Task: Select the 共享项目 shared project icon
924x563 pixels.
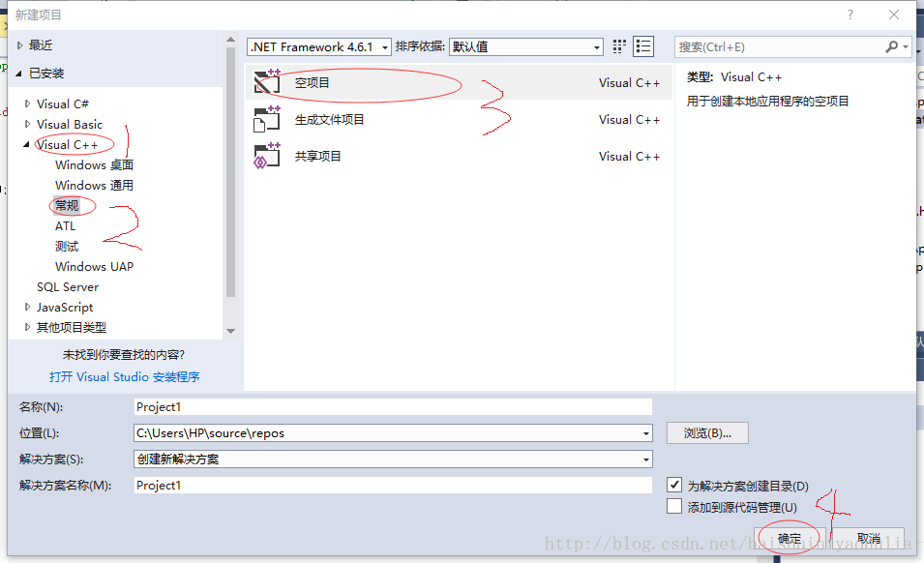Action: (x=267, y=156)
